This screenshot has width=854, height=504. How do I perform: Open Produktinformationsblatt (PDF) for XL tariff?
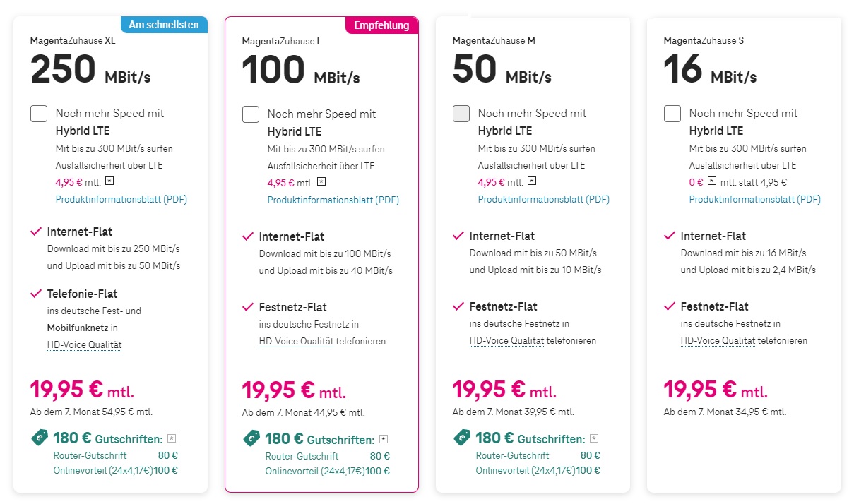(x=121, y=199)
